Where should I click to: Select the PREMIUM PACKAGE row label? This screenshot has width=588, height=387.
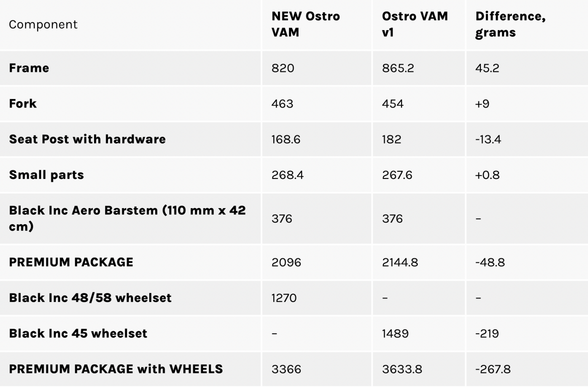tap(71, 262)
